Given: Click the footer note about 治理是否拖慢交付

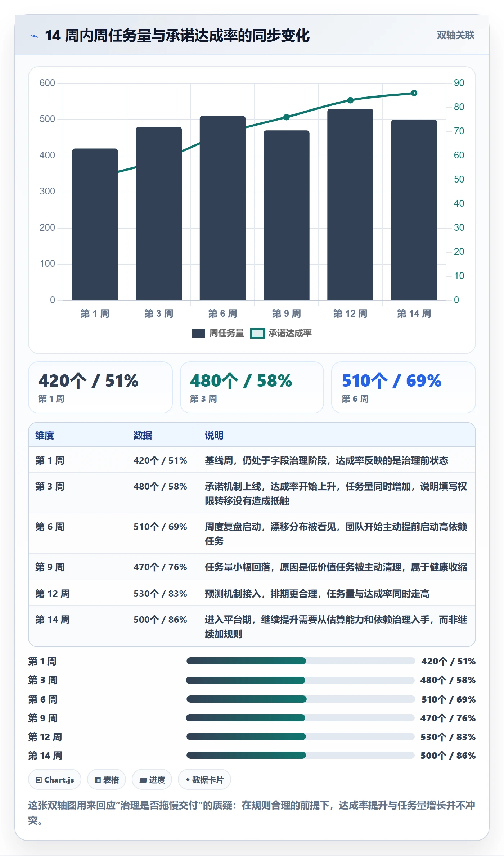Looking at the screenshot, I should pos(252,813).
